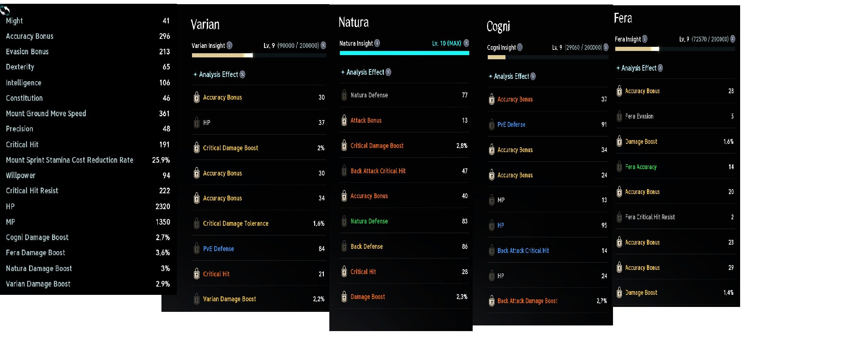
Task: Toggle the lock on Natura Attack Bonus
Action: point(344,120)
